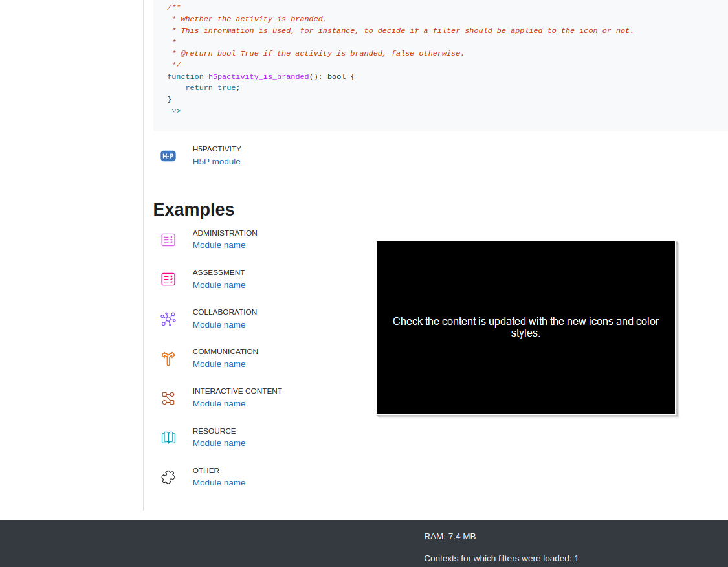The height and width of the screenshot is (567, 728).
Task: Click the ADMINISTRATION category label
Action: click(x=225, y=233)
